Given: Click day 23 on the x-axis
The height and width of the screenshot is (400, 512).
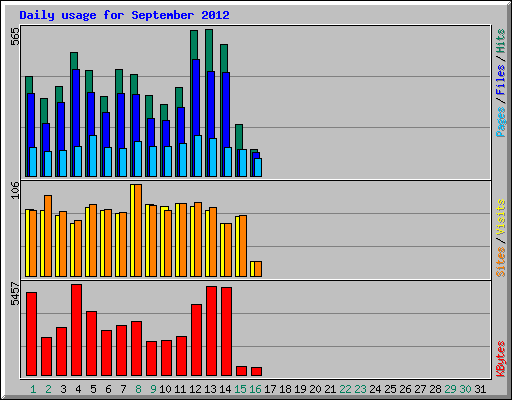Looking at the screenshot, I should pyautogui.click(x=360, y=389).
